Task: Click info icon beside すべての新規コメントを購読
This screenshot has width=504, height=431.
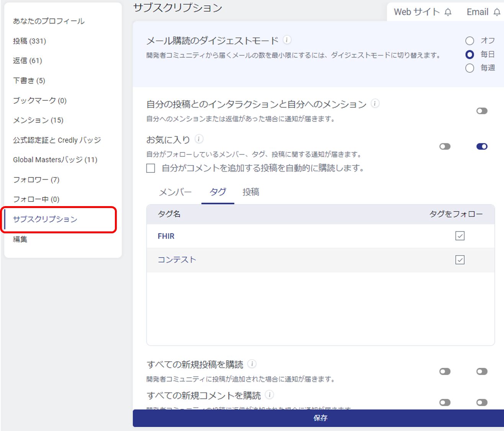Action: point(269,395)
